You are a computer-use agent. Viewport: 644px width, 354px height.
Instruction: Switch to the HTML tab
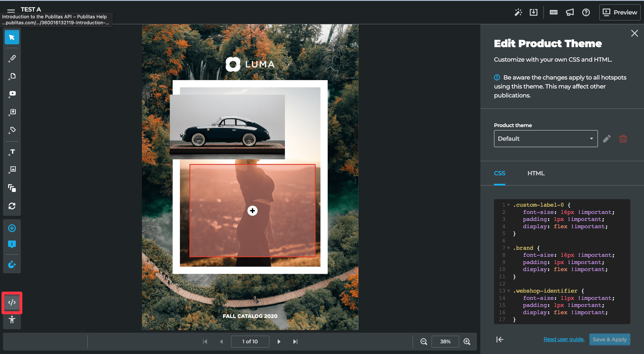pos(536,173)
